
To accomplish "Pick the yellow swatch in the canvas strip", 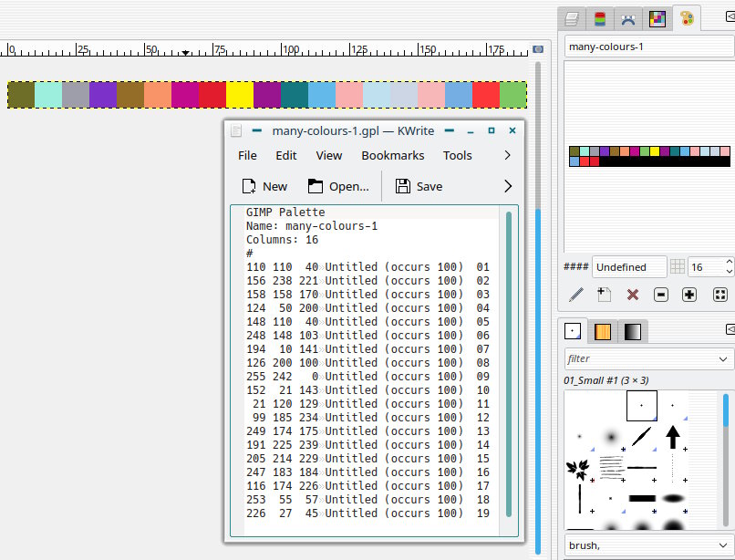I will [240, 95].
